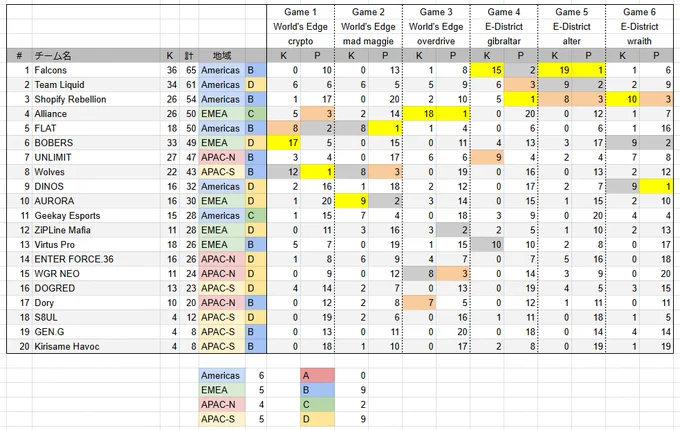Select the yellow D group legend cell
This screenshot has height=430, width=680.
[x=317, y=419]
